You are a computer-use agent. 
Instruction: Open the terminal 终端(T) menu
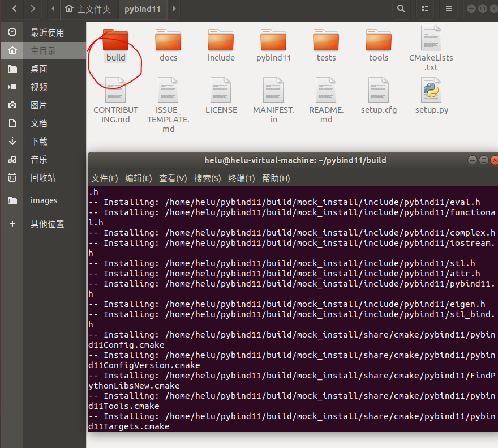(x=242, y=178)
